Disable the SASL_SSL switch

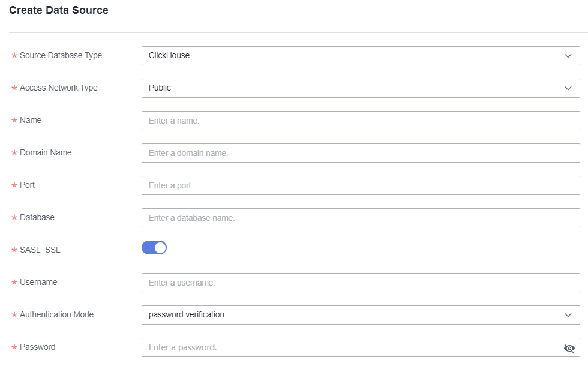tap(154, 248)
